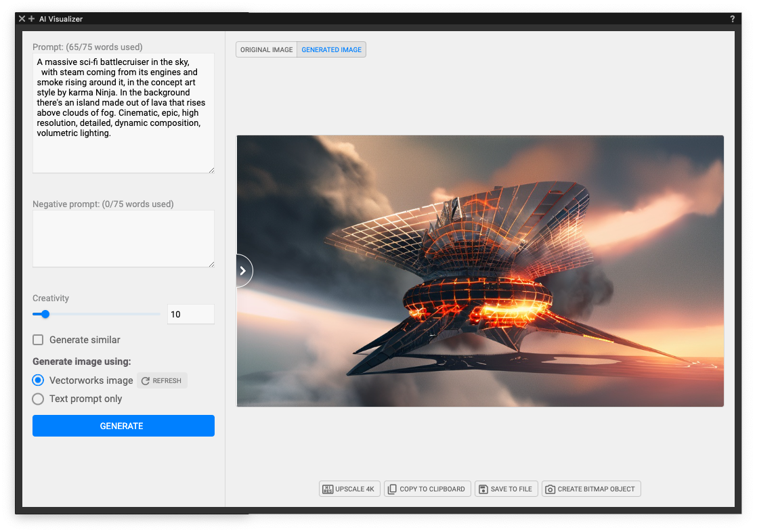Enable the Generate similar checkbox
This screenshot has width=757, height=532.
(38, 339)
